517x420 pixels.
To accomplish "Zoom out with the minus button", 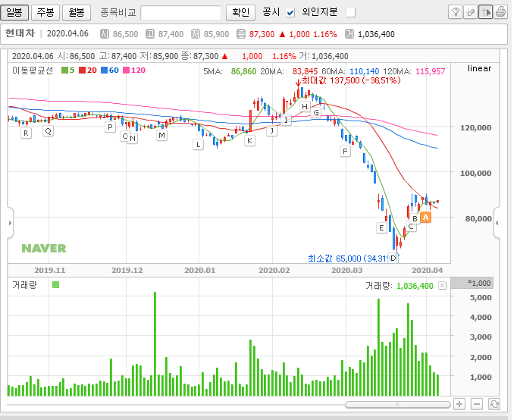I will [477, 404].
